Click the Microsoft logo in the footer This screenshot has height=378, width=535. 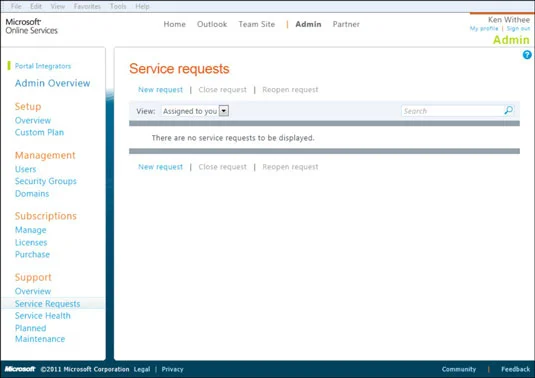click(20, 369)
